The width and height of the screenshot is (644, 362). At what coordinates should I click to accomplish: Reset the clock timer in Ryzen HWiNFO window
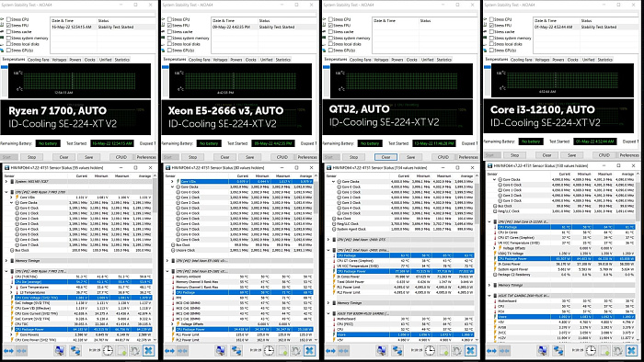coord(108,351)
